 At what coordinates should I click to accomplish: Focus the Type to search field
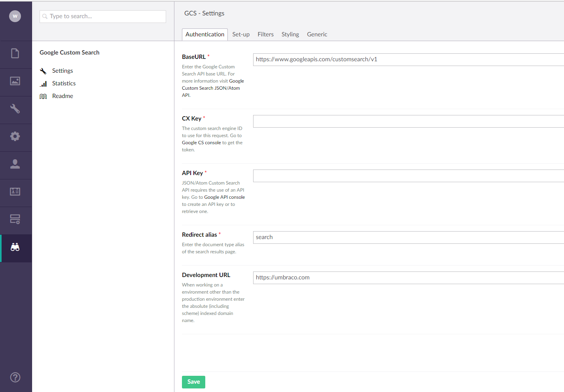103,17
